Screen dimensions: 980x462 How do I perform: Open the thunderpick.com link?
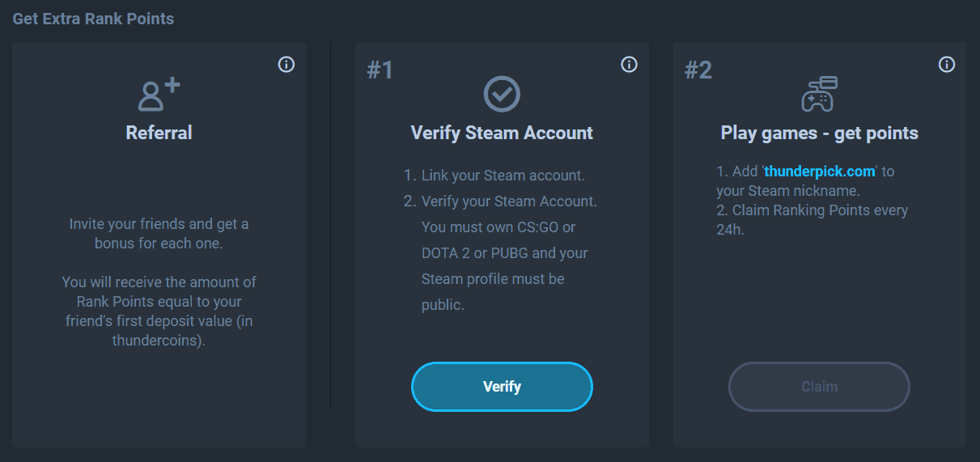click(820, 172)
